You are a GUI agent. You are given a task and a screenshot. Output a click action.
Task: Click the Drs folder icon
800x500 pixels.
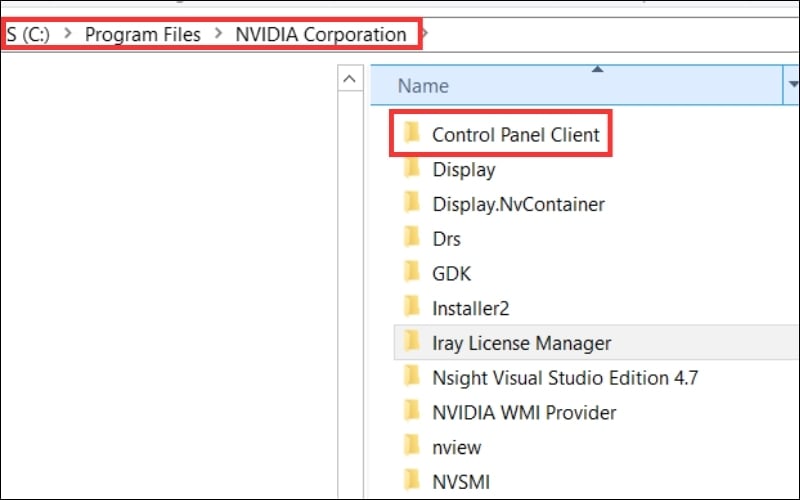click(x=410, y=238)
